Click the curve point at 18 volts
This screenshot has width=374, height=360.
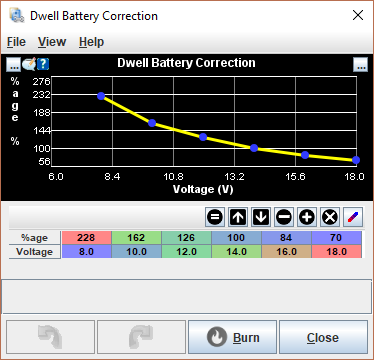click(356, 160)
